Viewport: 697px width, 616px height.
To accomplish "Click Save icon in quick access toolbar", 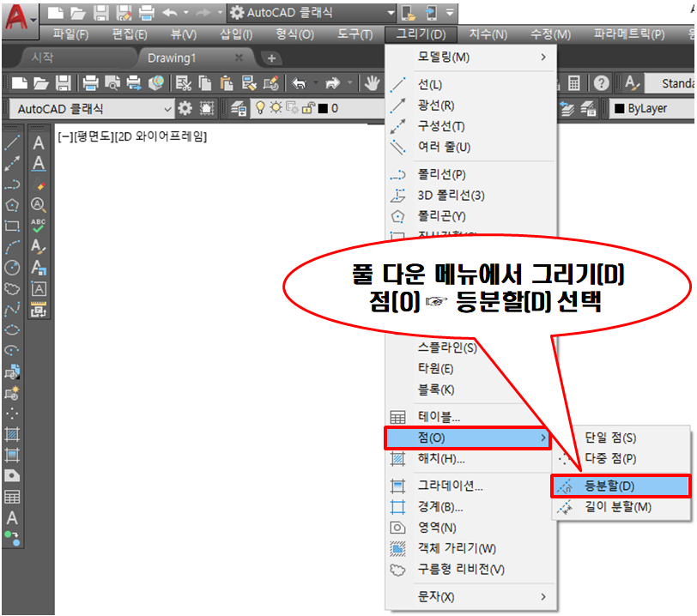I will [101, 13].
